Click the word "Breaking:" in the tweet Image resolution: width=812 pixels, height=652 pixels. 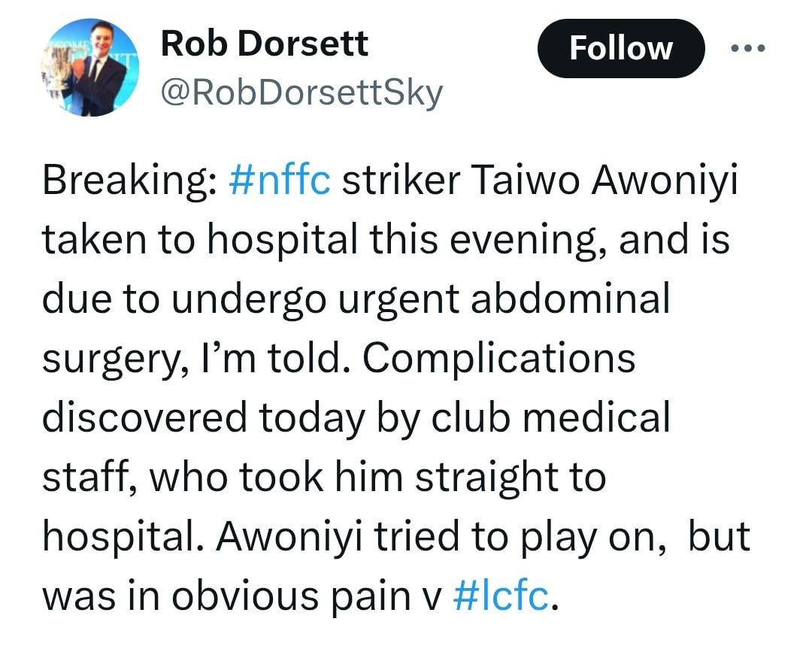click(x=130, y=181)
